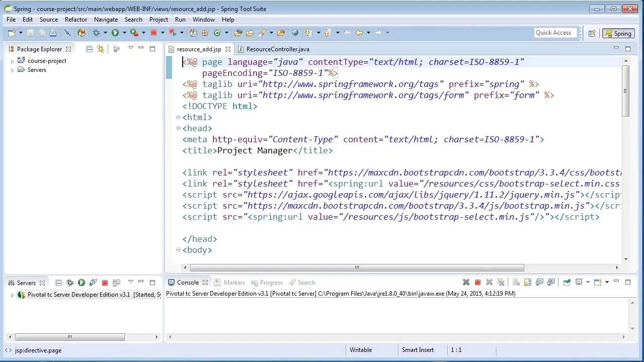Click Publish to server icon in Servers view
The width and height of the screenshot is (644, 362).
117,283
